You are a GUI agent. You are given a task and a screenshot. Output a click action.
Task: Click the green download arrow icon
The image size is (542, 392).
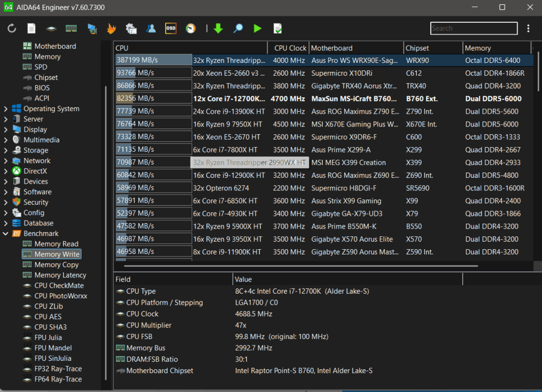point(218,29)
